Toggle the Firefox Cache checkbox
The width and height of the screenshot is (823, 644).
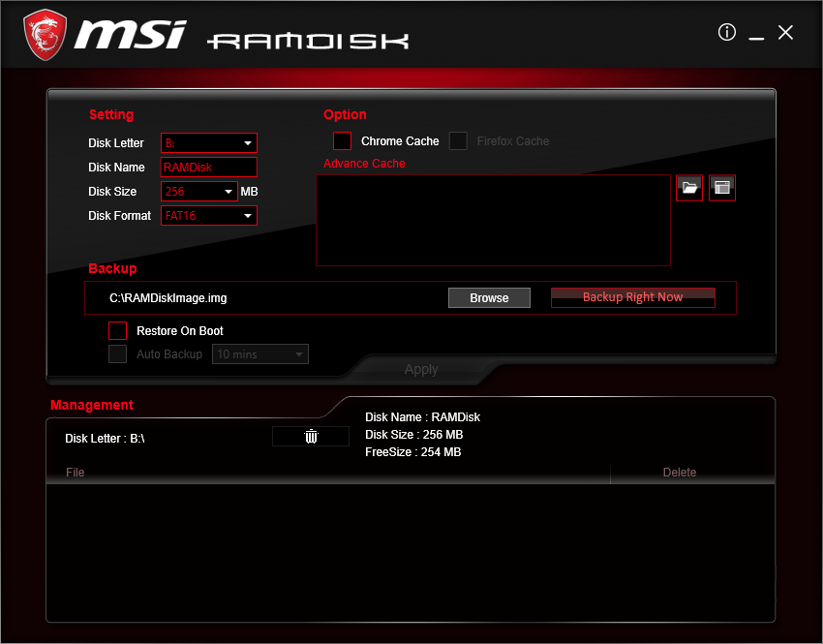click(458, 140)
